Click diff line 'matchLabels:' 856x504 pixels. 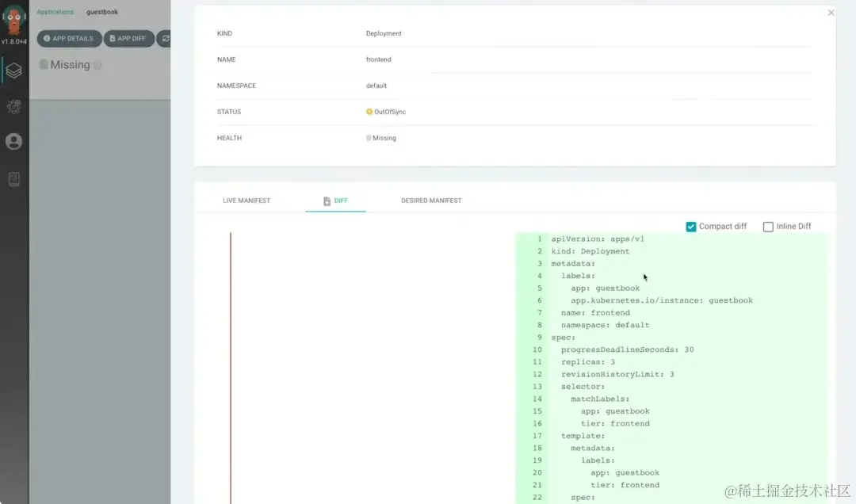tap(600, 399)
